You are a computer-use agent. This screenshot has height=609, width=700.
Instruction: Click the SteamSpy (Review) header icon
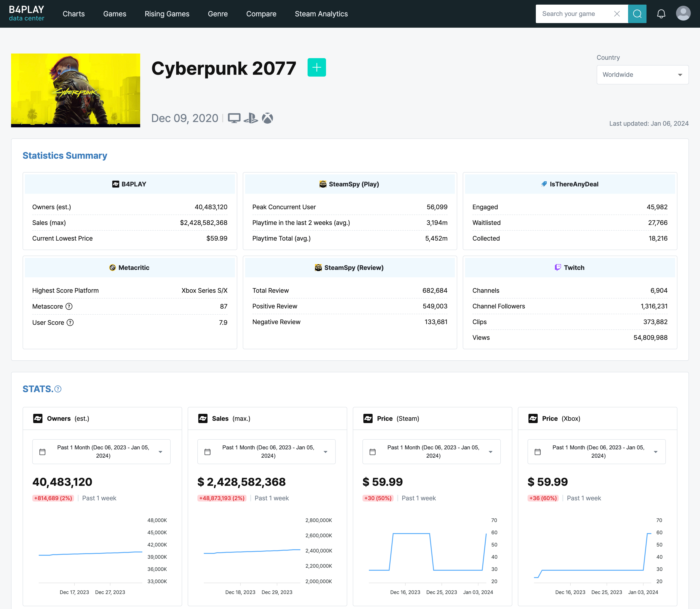pyautogui.click(x=318, y=267)
